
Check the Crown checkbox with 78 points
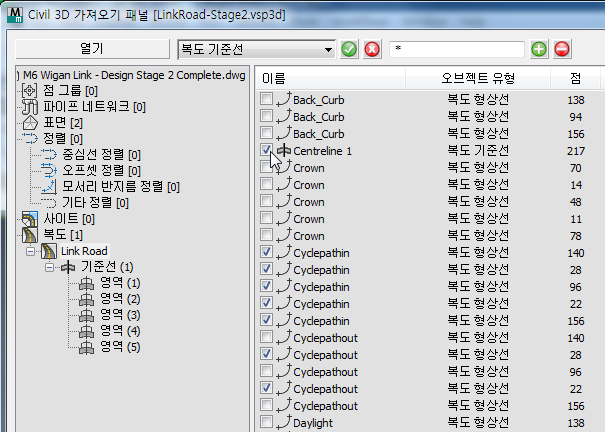point(266,235)
